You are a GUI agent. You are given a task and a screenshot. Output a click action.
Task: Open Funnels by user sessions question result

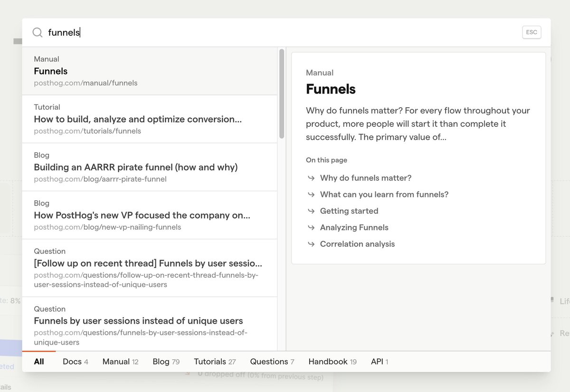click(x=150, y=324)
